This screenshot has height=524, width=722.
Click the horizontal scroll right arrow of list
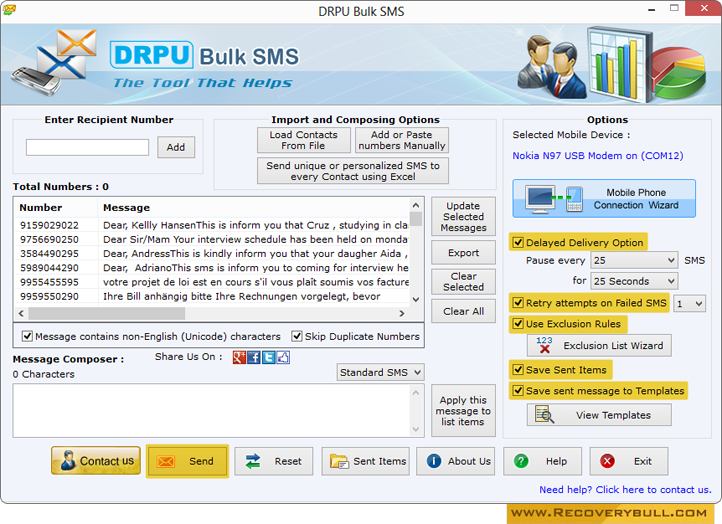[x=402, y=314]
